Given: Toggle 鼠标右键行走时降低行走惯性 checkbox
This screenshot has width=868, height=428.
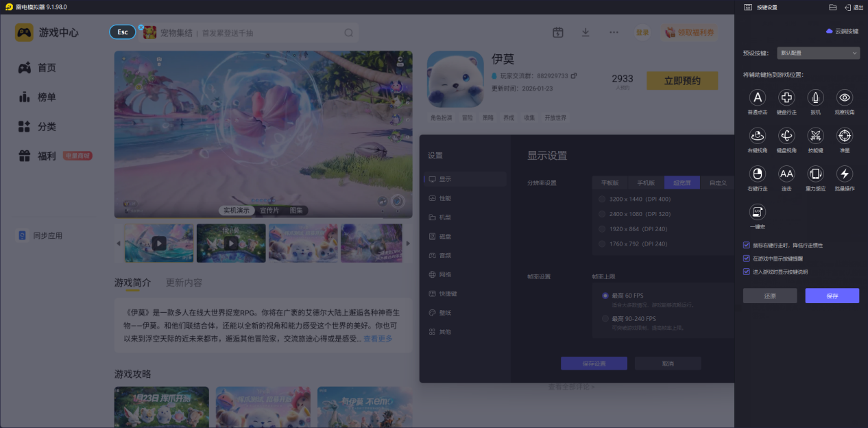Looking at the screenshot, I should tap(747, 245).
